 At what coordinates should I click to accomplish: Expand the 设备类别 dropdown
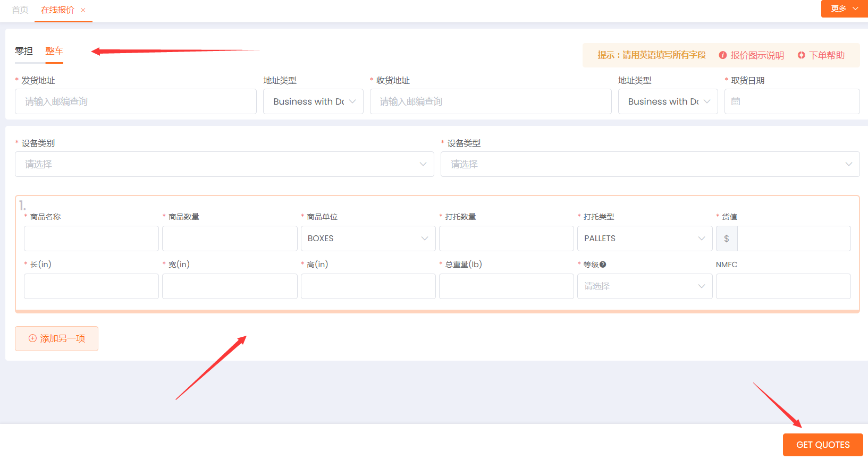click(224, 164)
